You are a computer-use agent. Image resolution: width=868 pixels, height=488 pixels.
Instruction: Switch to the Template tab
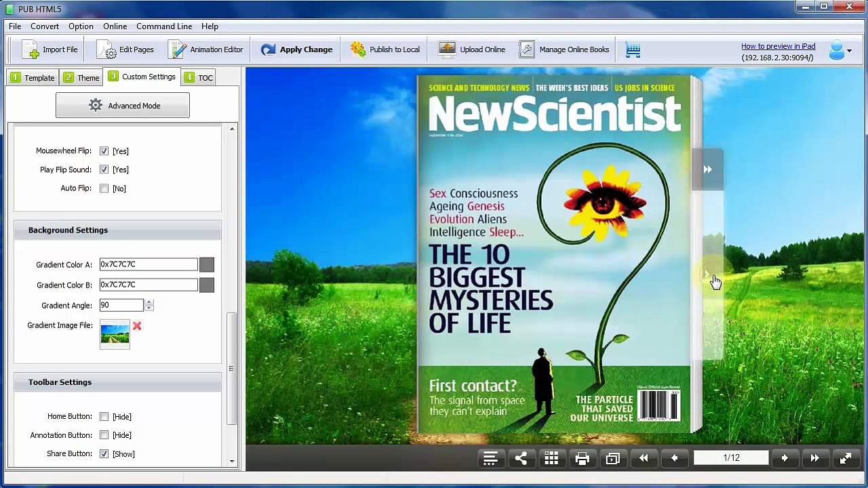tap(33, 78)
